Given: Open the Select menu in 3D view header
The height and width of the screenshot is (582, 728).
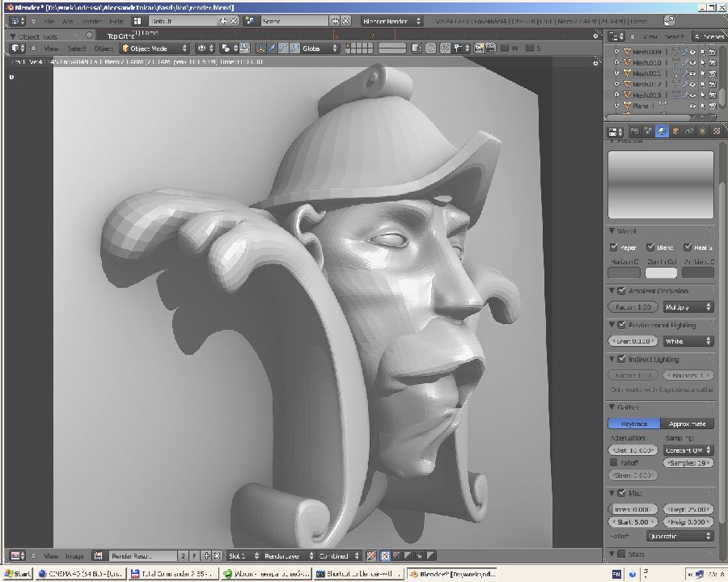Looking at the screenshot, I should point(77,48).
